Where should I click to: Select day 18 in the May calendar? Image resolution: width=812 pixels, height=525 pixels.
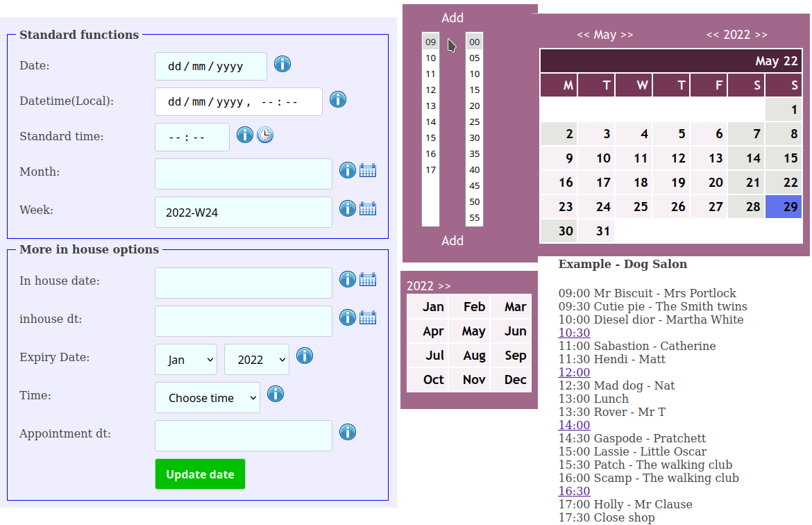[x=634, y=183]
